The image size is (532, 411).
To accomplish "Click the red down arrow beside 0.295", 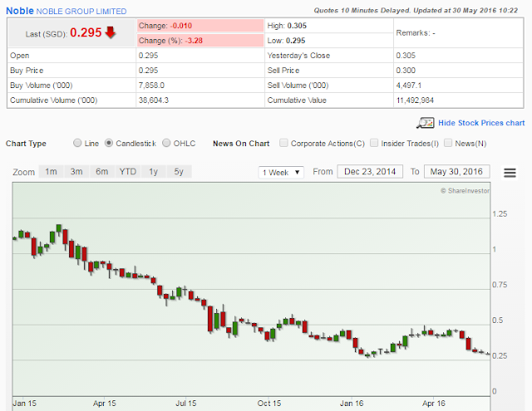I will (x=111, y=32).
